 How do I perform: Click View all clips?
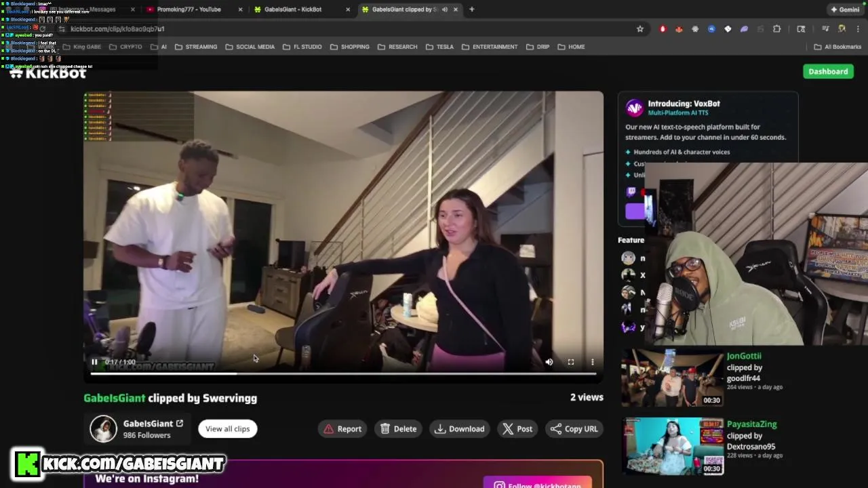[x=228, y=428]
